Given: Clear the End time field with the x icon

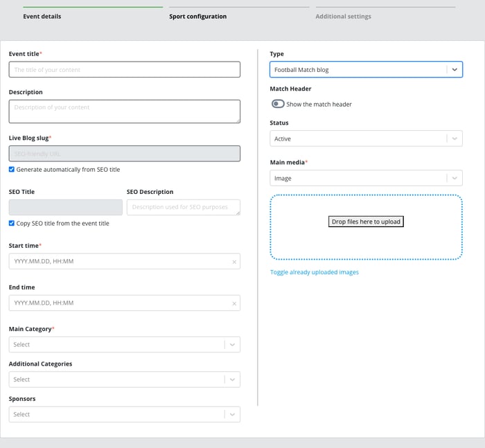Looking at the screenshot, I should 234,303.
